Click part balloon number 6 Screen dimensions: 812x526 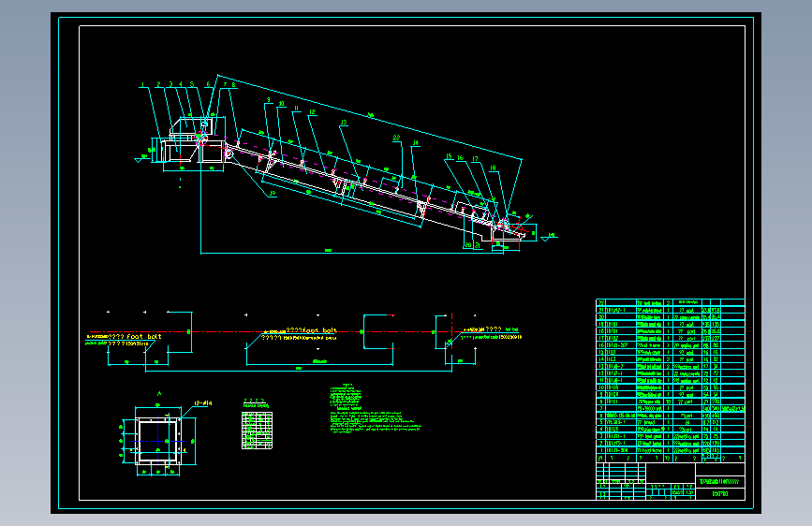pyautogui.click(x=208, y=84)
